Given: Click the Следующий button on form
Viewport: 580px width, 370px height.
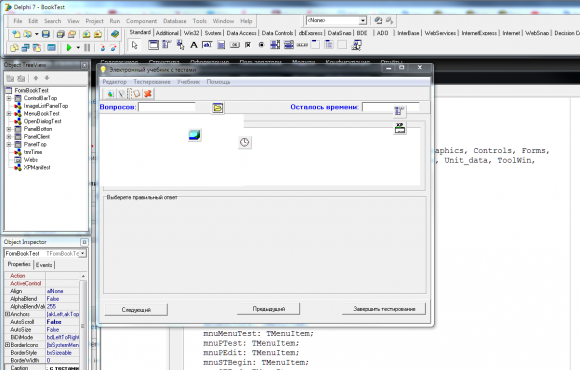Looking at the screenshot, I should [136, 310].
